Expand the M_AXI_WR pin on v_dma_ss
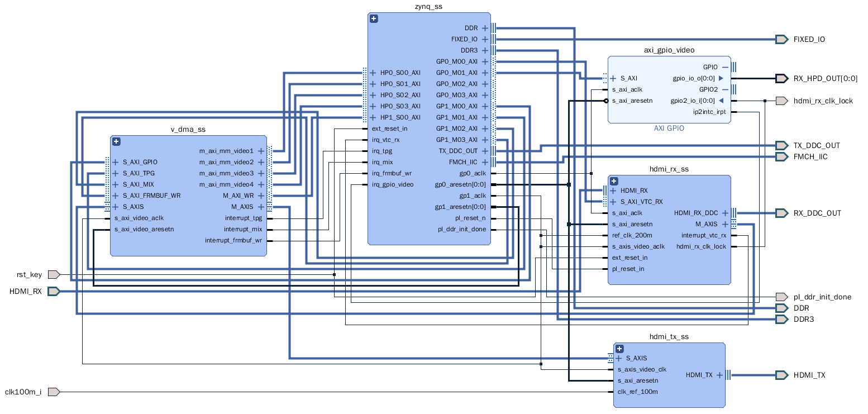The width and height of the screenshot is (868, 414). coord(261,196)
